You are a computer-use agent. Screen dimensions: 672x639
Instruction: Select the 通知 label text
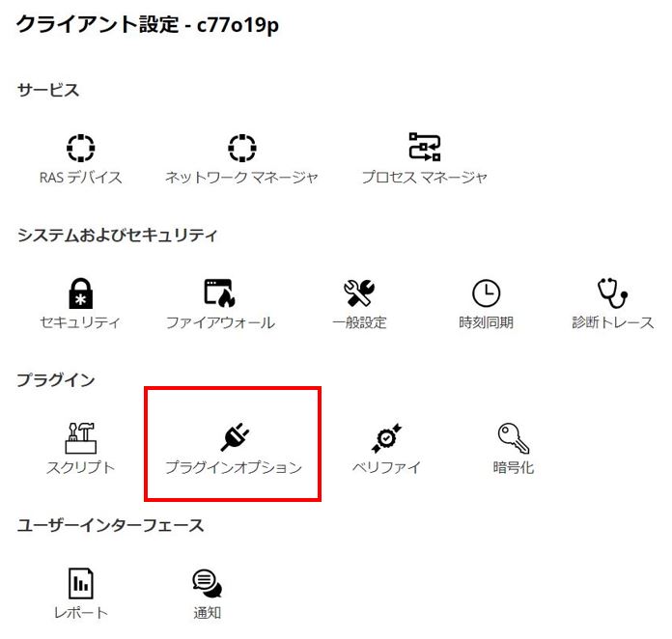[207, 612]
